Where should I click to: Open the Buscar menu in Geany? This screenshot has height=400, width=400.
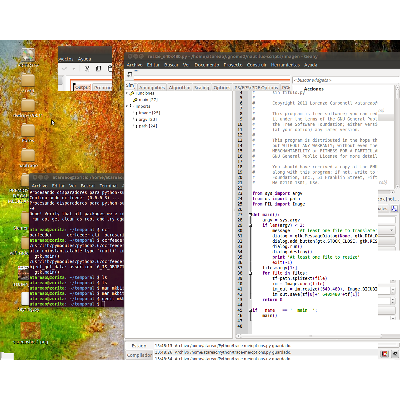point(171,65)
